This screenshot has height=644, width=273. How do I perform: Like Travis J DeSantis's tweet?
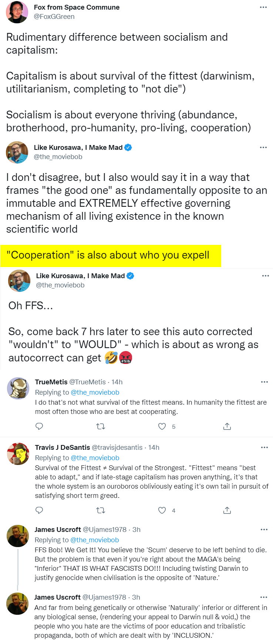pyautogui.click(x=162, y=510)
